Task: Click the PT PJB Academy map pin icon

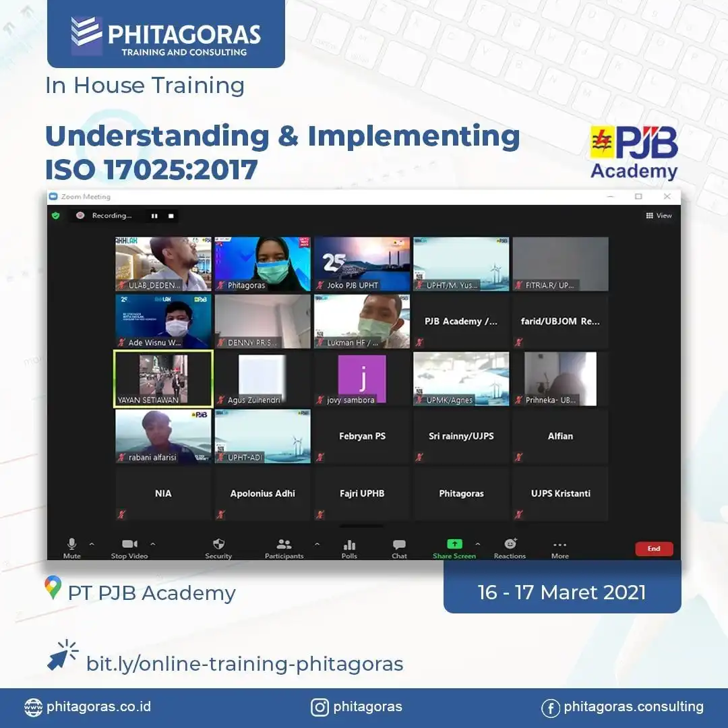Action: tap(53, 587)
